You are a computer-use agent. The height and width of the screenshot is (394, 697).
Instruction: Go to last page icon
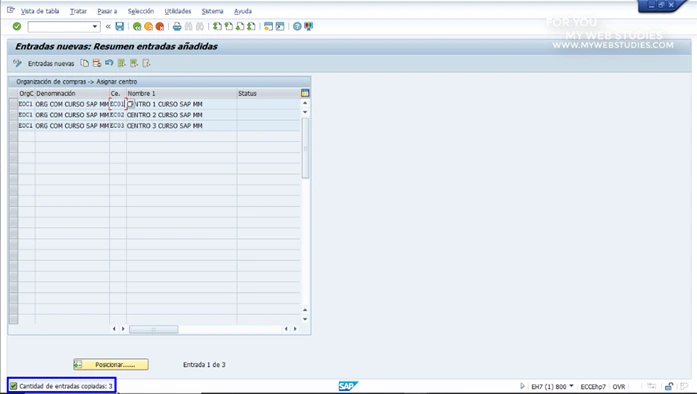(x=252, y=27)
